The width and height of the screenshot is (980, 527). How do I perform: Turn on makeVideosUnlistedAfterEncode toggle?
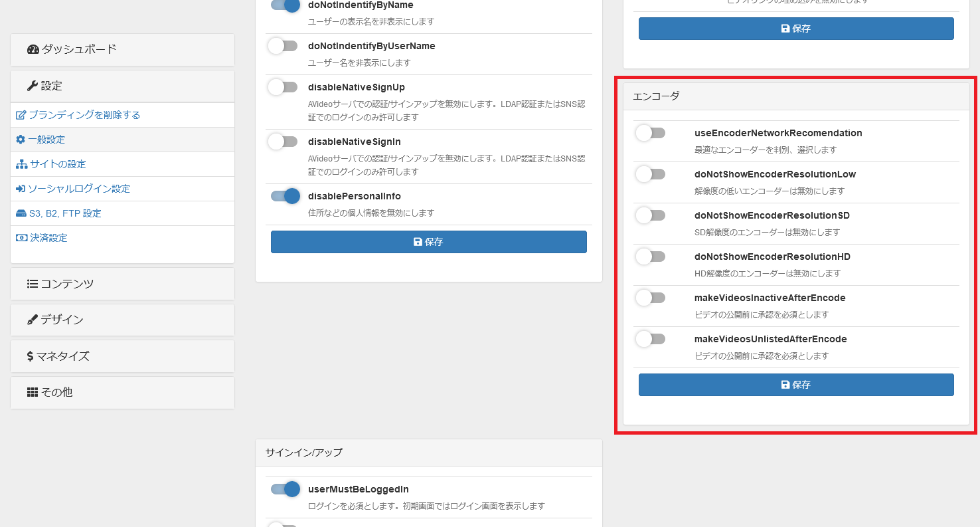(x=651, y=339)
